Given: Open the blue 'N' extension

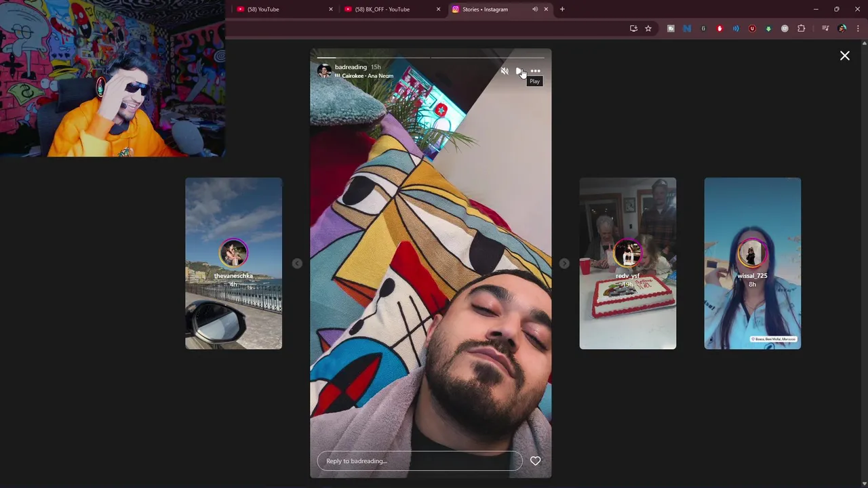Looking at the screenshot, I should pyautogui.click(x=687, y=28).
